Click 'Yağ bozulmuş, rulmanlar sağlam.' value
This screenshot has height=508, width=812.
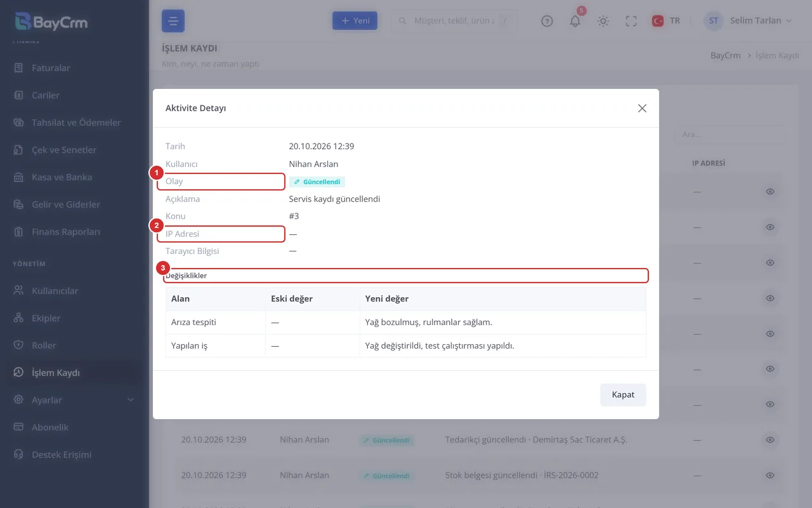pyautogui.click(x=429, y=322)
